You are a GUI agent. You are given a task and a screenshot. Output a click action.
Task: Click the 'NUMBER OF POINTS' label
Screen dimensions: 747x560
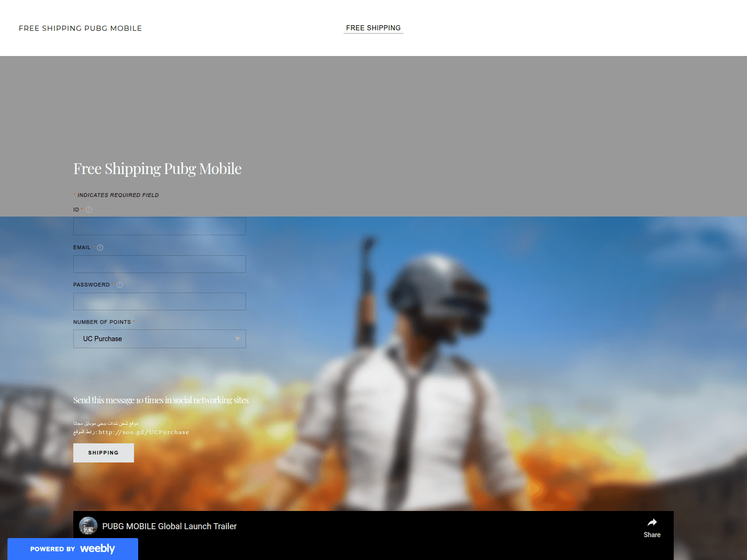(102, 322)
